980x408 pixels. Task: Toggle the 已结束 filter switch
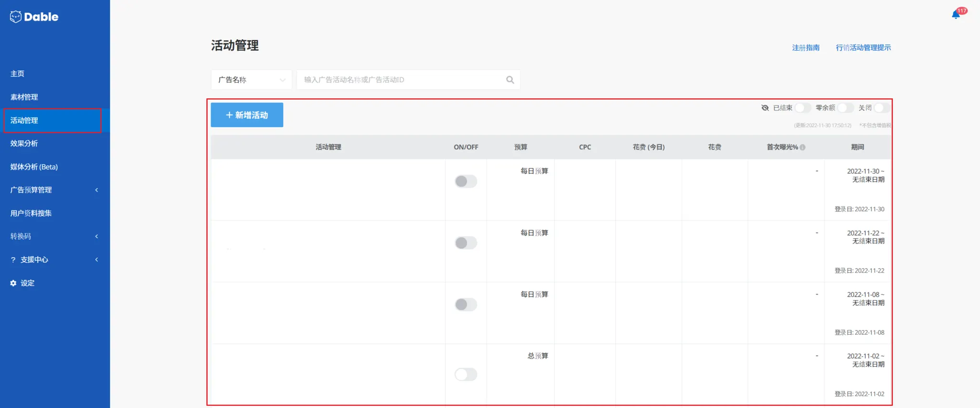802,108
